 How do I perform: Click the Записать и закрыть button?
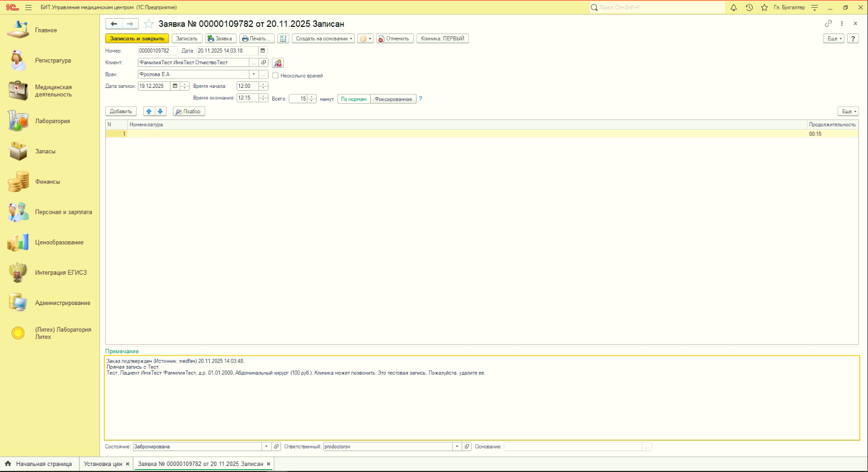coord(137,38)
